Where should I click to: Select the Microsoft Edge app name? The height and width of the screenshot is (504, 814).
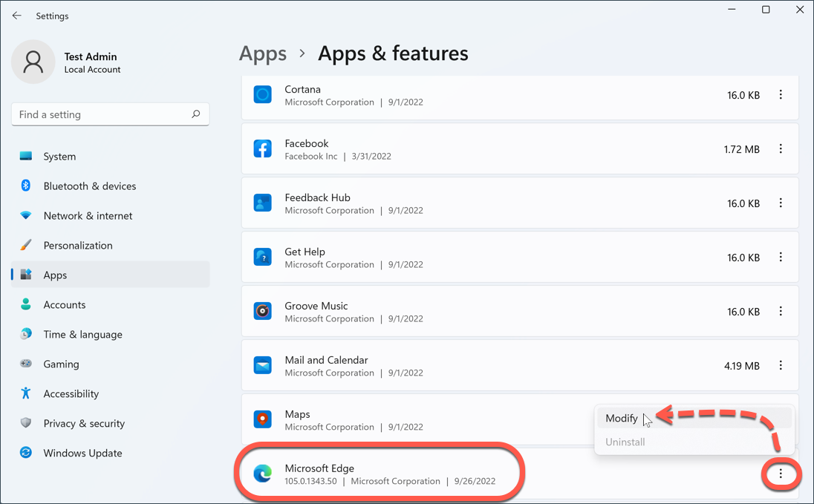(319, 468)
